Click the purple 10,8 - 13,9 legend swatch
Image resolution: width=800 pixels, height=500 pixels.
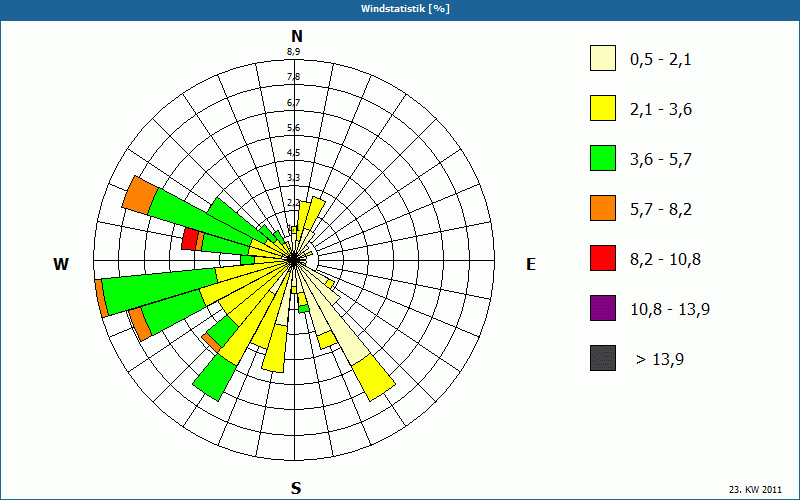tap(603, 308)
